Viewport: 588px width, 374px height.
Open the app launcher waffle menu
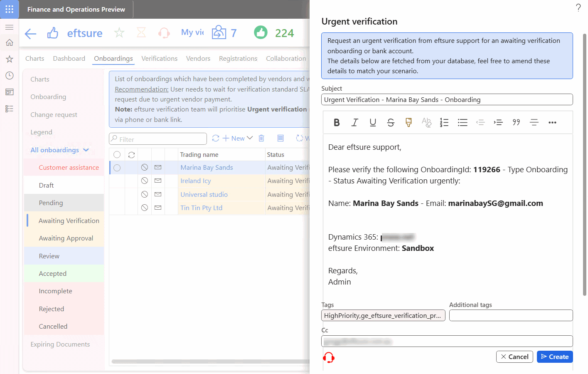[9, 9]
